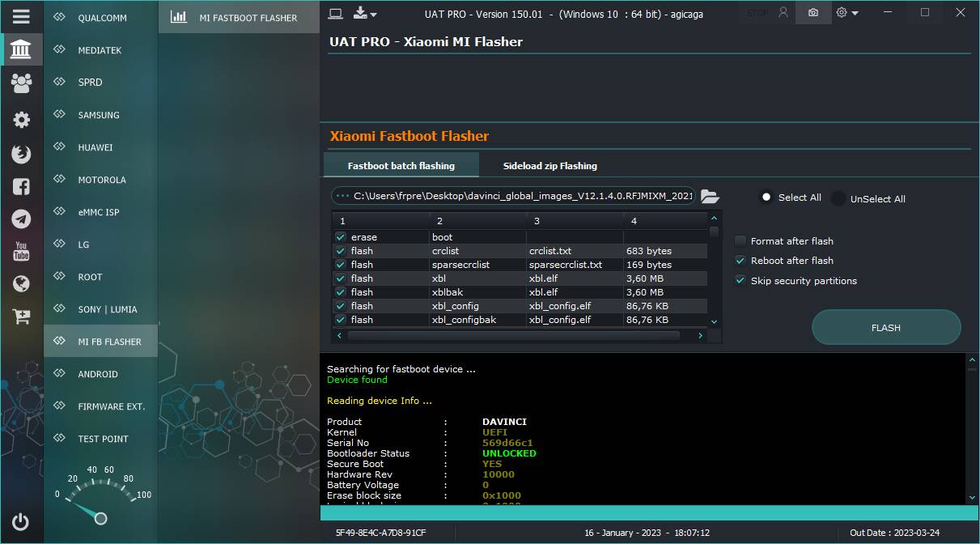Switch to Sideload zip Flashing tab
Image resolution: width=980 pixels, height=544 pixels.
click(x=550, y=165)
